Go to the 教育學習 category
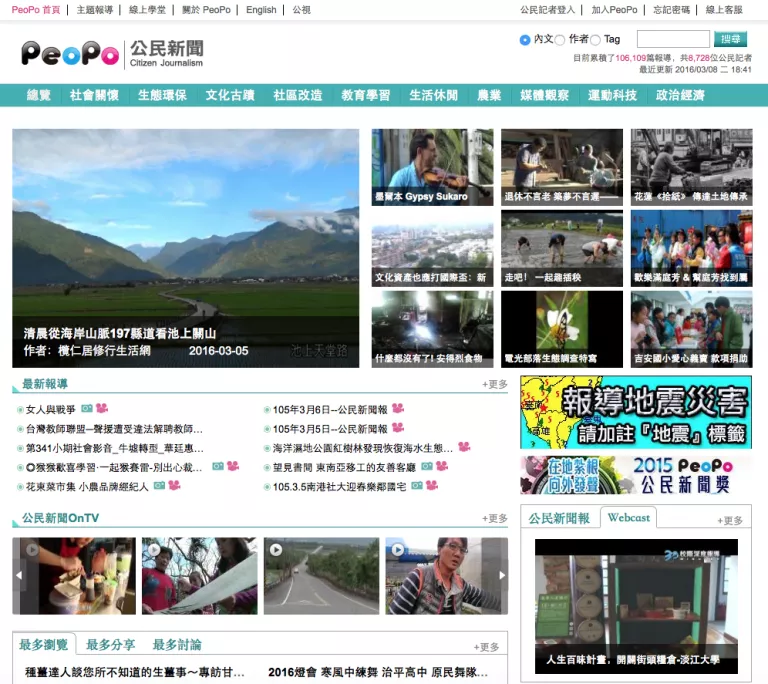This screenshot has width=768, height=684. coord(366,95)
